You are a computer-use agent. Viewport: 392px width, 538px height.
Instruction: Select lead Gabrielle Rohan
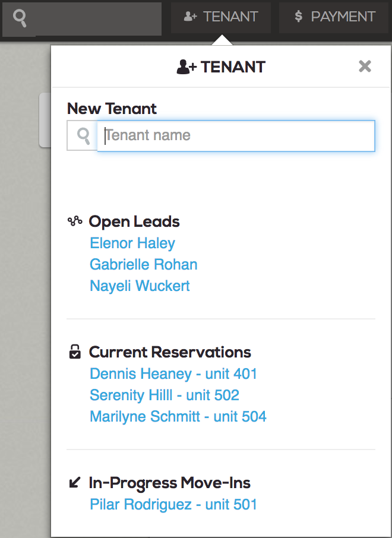pos(143,264)
